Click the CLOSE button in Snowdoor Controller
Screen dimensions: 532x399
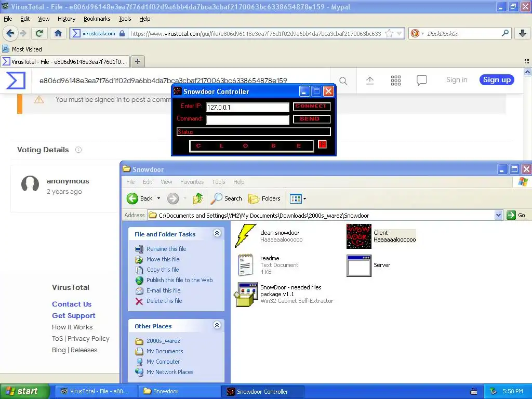(251, 146)
